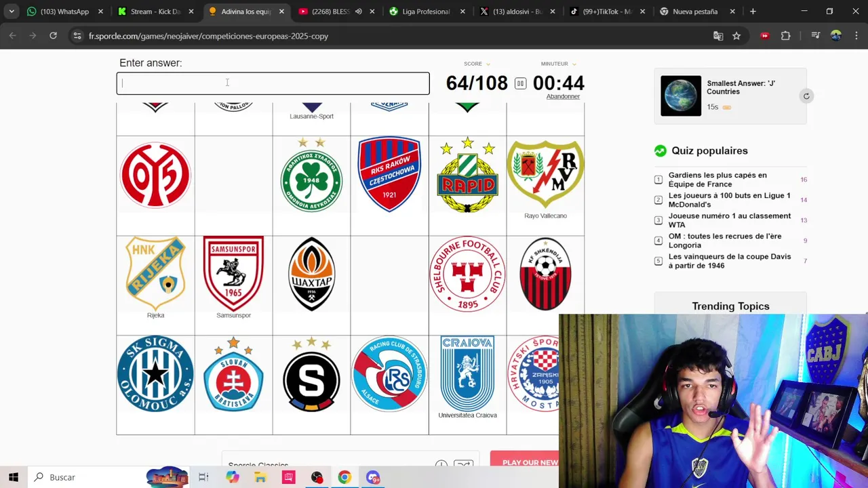Click the Abandonner link under the timer

(x=563, y=96)
